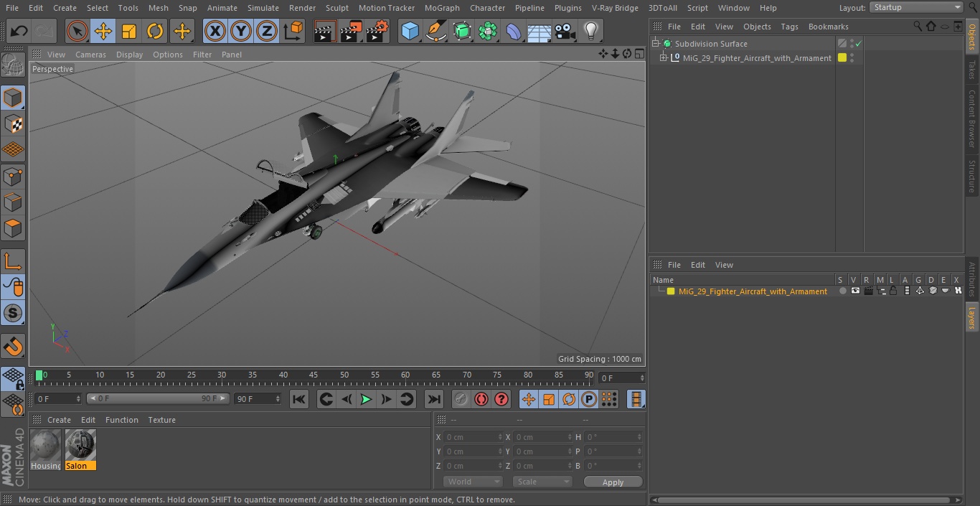Open the World coordinate dropdown
The width and height of the screenshot is (980, 506).
click(472, 482)
